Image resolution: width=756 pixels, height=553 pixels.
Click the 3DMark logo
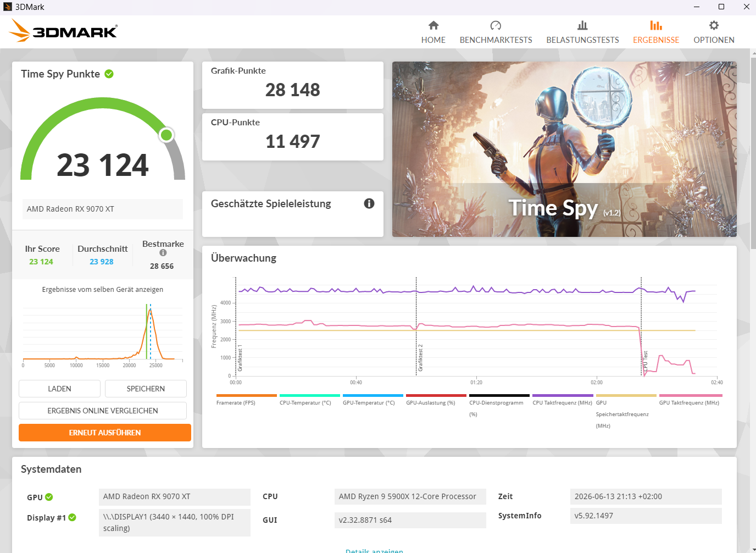63,31
